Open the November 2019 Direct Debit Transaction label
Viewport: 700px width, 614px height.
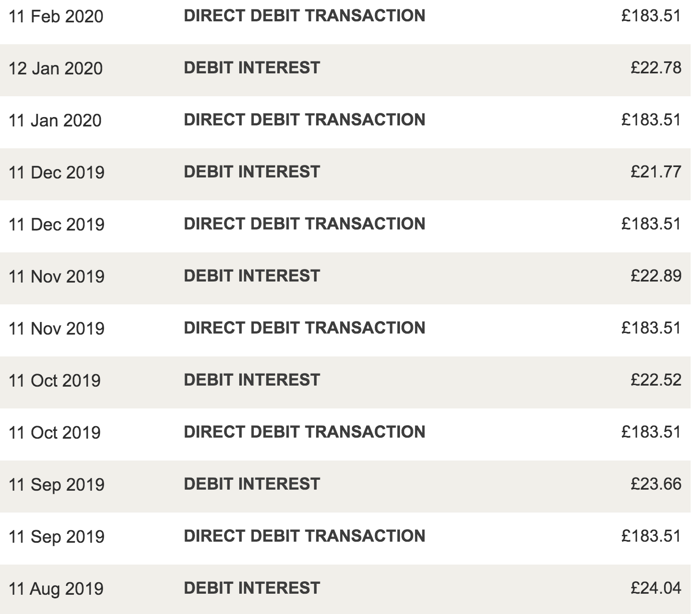[304, 328]
